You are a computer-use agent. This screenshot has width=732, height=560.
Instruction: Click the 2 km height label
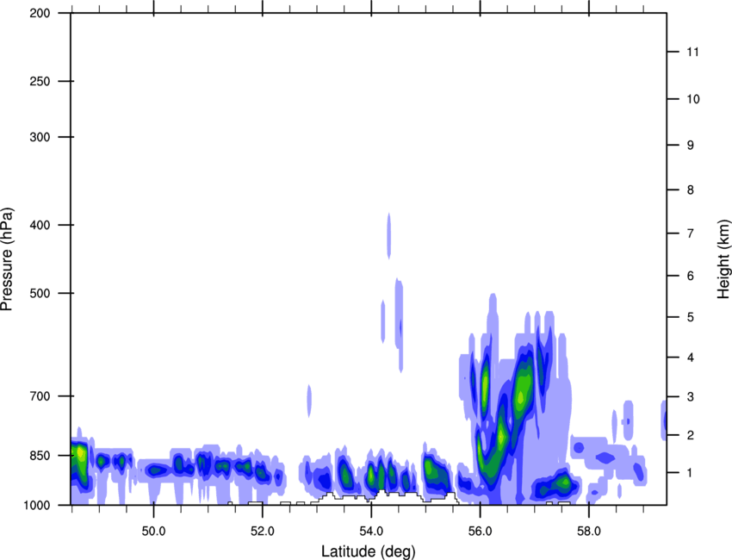(691, 435)
